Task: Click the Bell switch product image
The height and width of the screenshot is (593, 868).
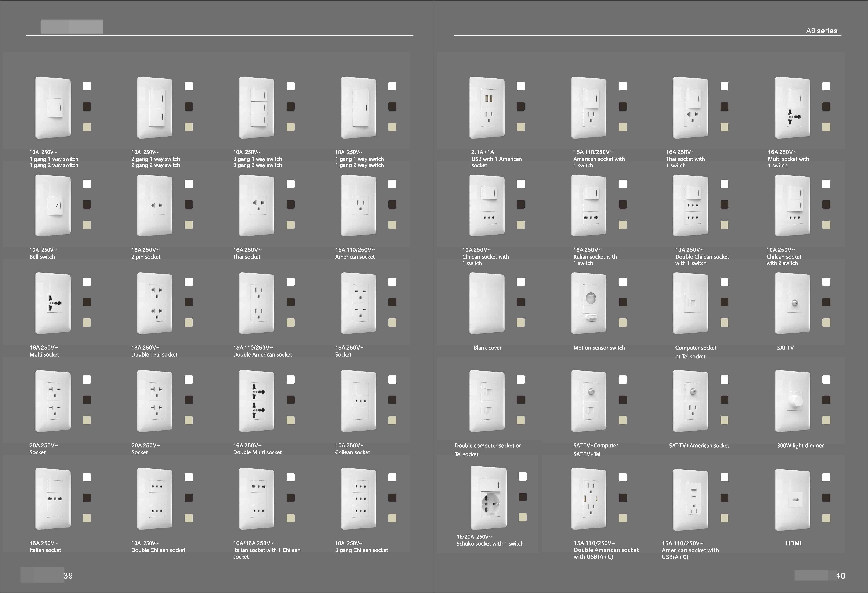Action: (53, 205)
